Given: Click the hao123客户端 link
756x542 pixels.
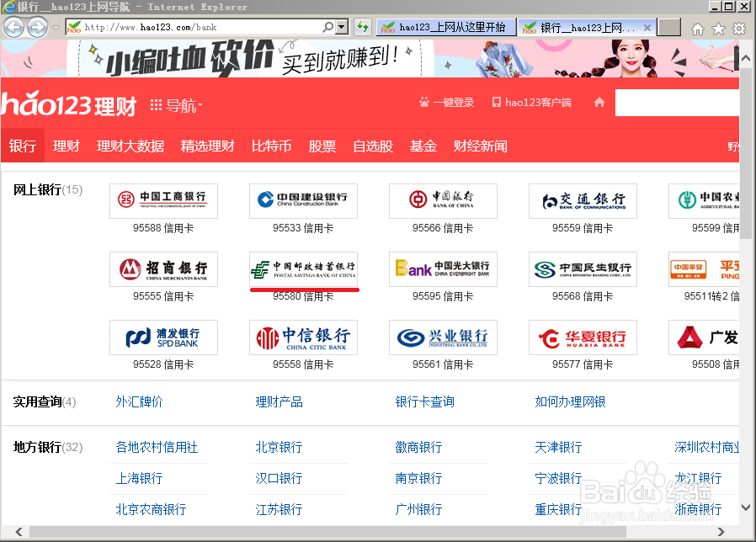Looking at the screenshot, I should point(532,102).
